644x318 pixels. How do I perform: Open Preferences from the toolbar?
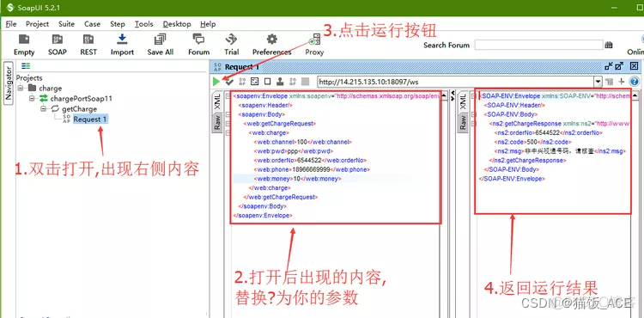(271, 40)
